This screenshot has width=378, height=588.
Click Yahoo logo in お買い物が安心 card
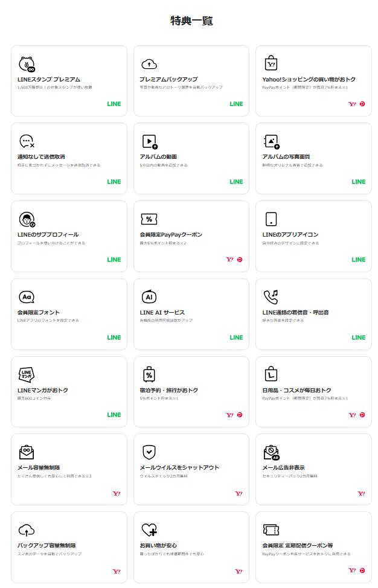coord(239,572)
